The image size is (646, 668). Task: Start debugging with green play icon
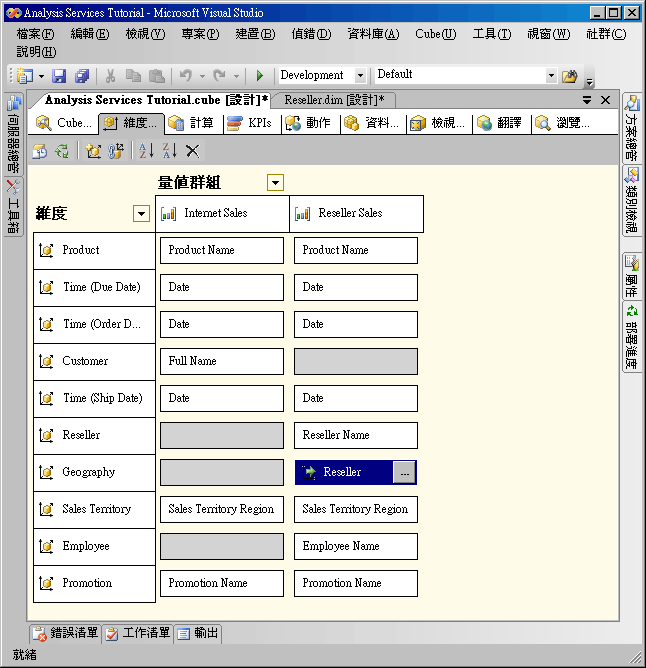point(260,76)
